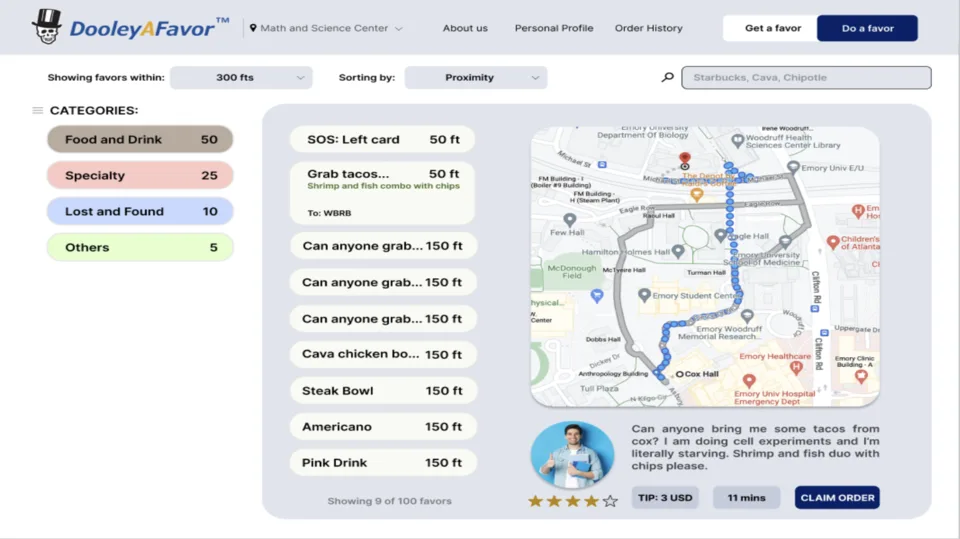Image resolution: width=960 pixels, height=539 pixels.
Task: Select the Others category
Action: click(140, 247)
